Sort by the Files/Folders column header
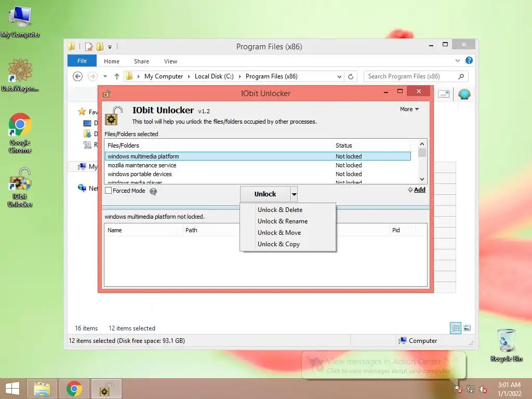The image size is (532, 399). click(x=219, y=145)
